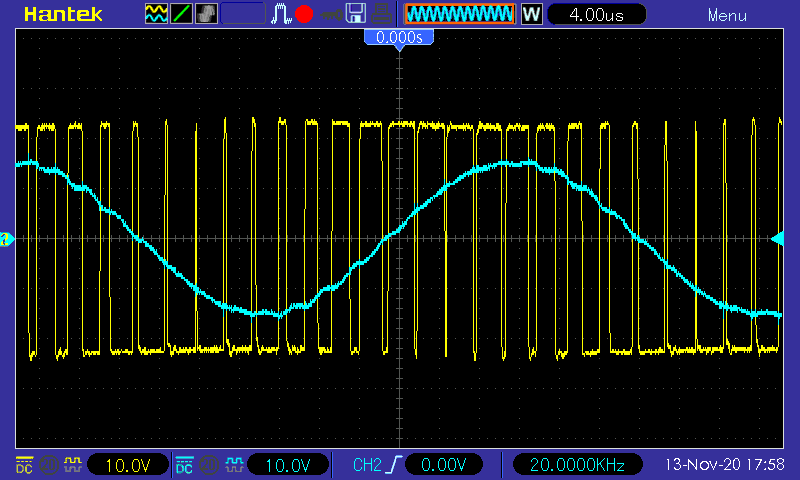800x480 pixels.
Task: Click the Hantek logo
Action: pyautogui.click(x=63, y=14)
